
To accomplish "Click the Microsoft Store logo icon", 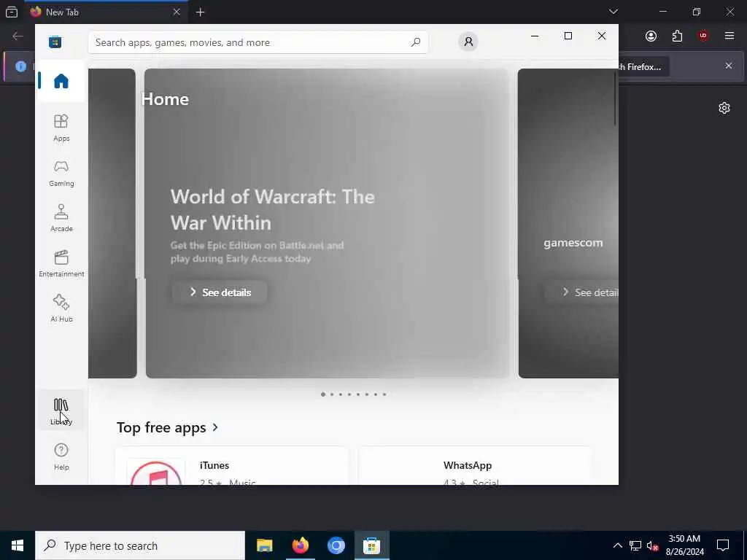I will point(55,42).
